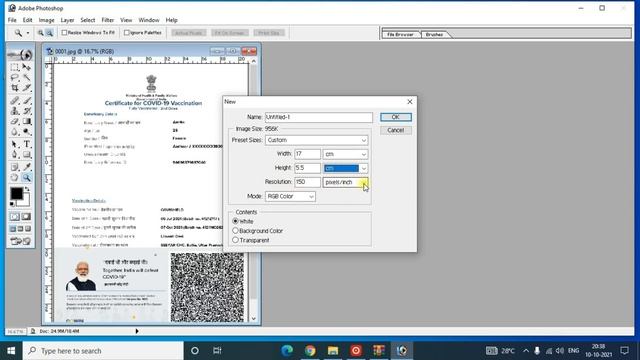This screenshot has width=640, height=360.
Task: Open the Resolution pixels/inch dropdown
Action: coord(345,182)
